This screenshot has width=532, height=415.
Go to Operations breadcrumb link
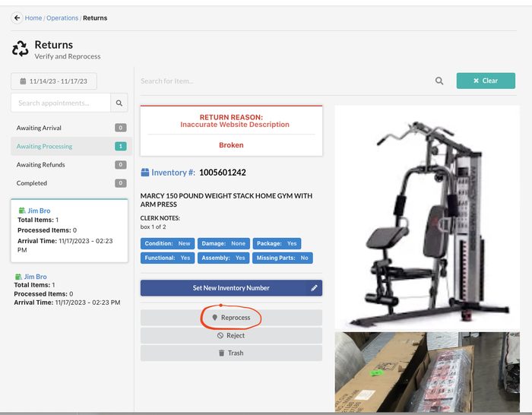point(62,18)
